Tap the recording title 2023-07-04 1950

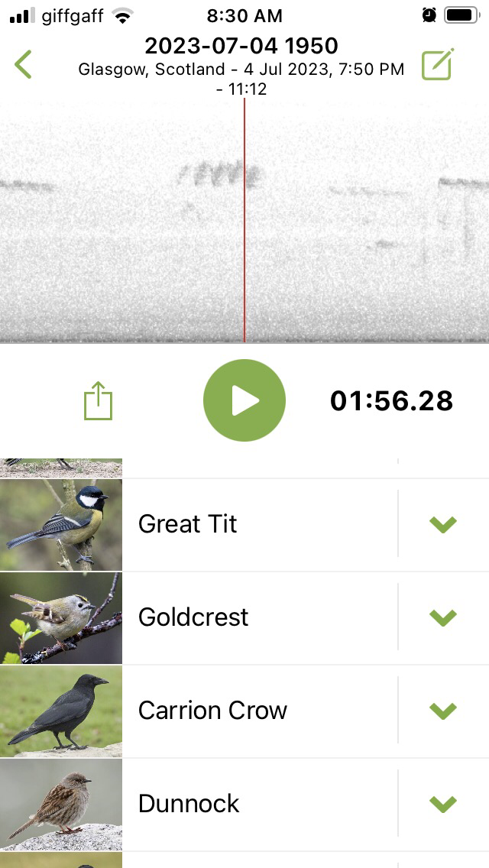[x=241, y=45]
